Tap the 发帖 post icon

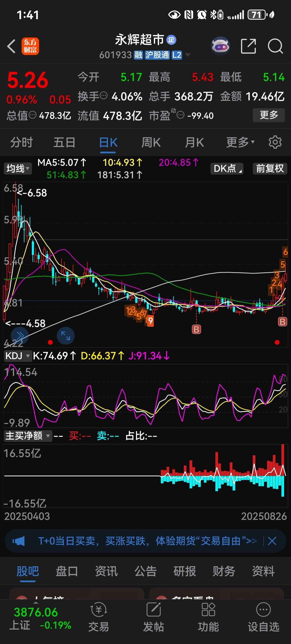point(153,617)
